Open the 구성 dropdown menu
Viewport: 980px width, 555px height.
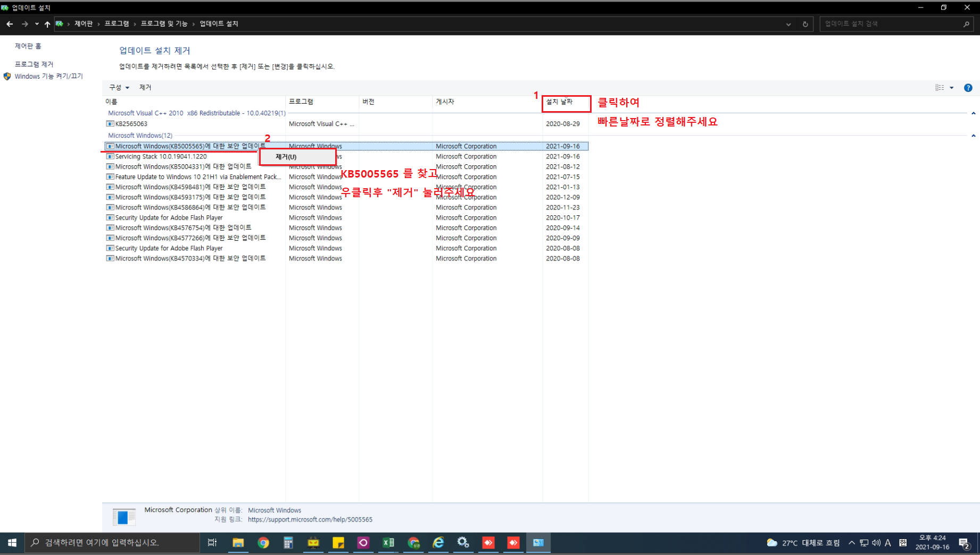[119, 88]
